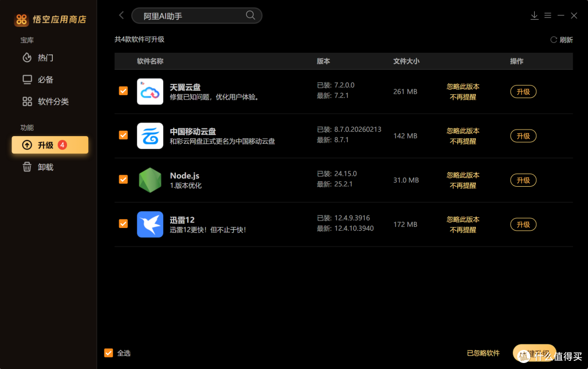The height and width of the screenshot is (369, 588).
Task: Click the 中国移动云盘 software name
Action: [x=193, y=131]
